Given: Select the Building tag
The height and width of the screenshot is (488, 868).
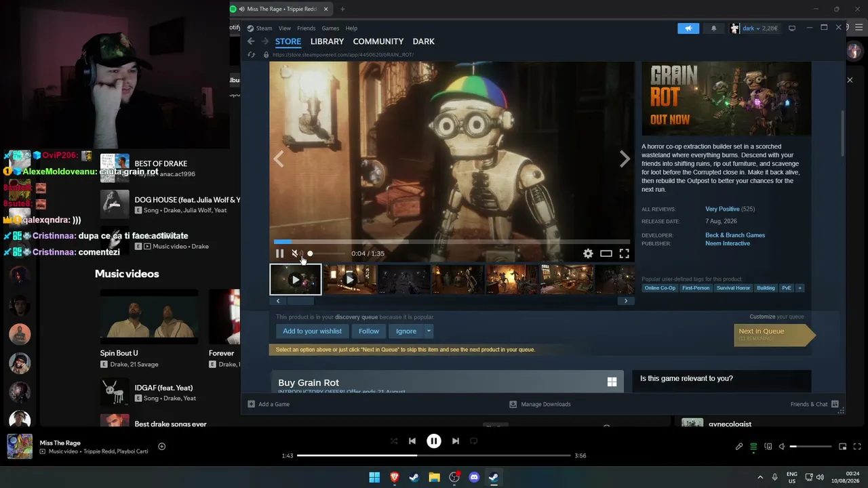Looking at the screenshot, I should (766, 288).
